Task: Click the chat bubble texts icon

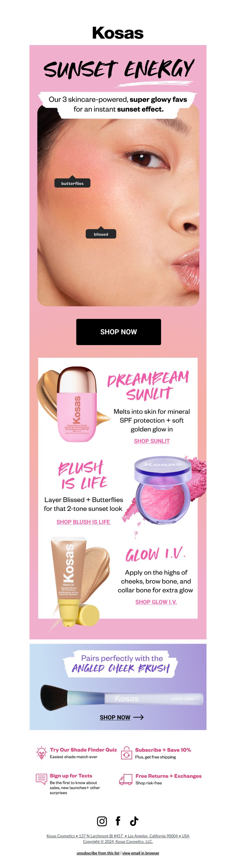Action: click(42, 779)
